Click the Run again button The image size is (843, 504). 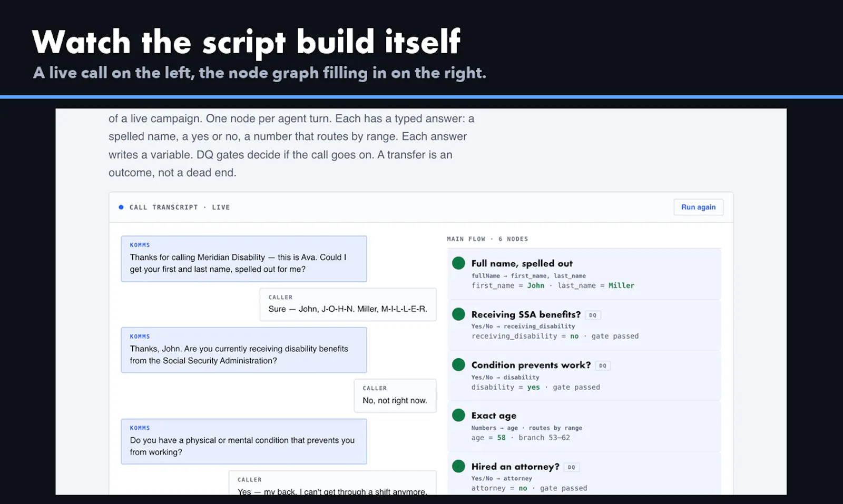tap(698, 207)
